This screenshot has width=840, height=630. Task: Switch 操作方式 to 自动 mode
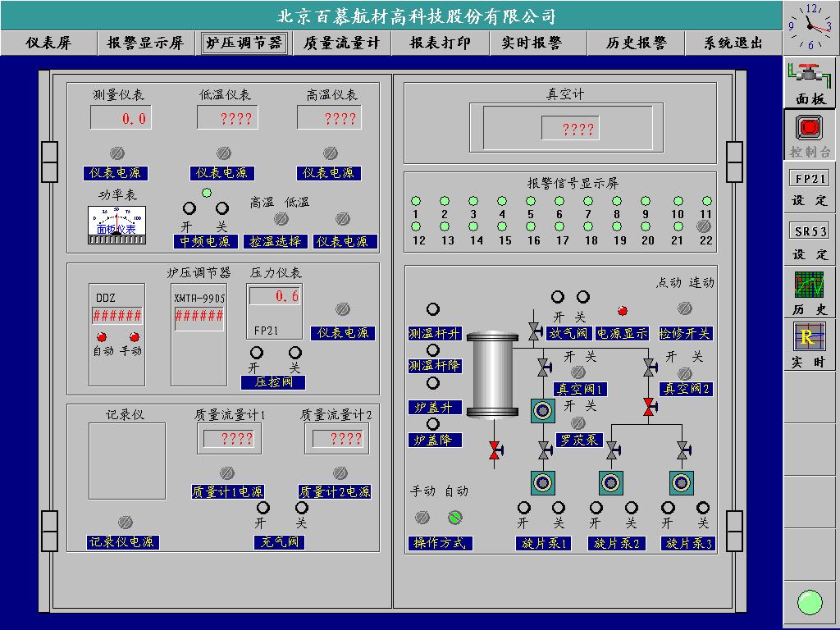pyautogui.click(x=454, y=517)
